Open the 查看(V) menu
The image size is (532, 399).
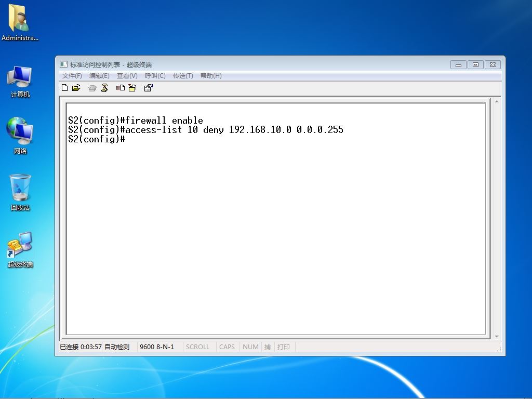click(127, 76)
